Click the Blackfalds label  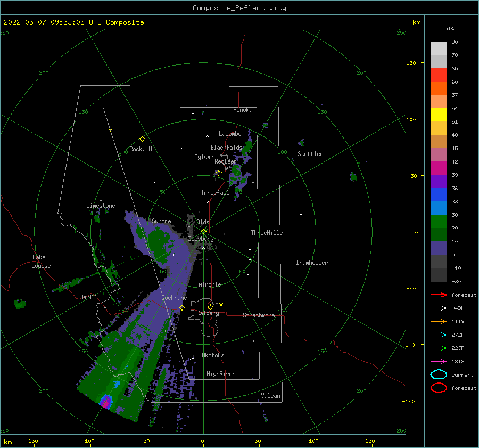[226, 148]
